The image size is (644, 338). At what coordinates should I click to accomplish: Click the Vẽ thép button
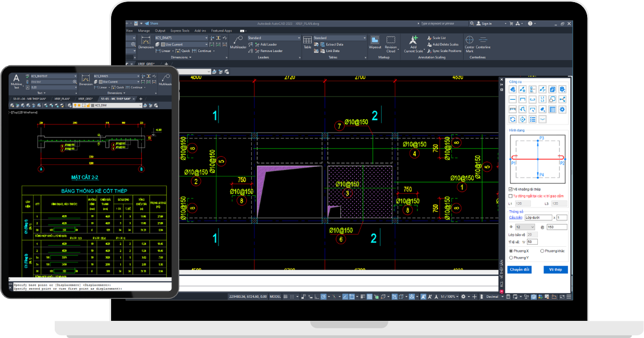click(x=555, y=269)
